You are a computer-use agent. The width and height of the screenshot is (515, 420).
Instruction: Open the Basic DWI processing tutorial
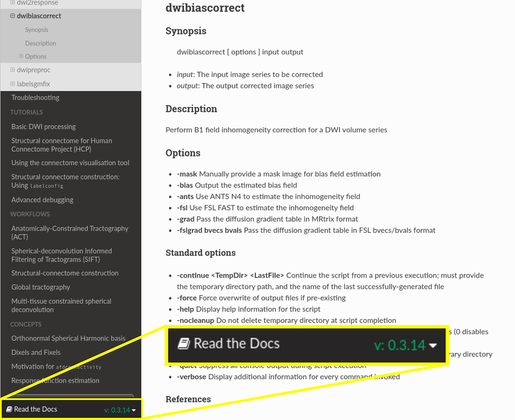[x=44, y=126]
